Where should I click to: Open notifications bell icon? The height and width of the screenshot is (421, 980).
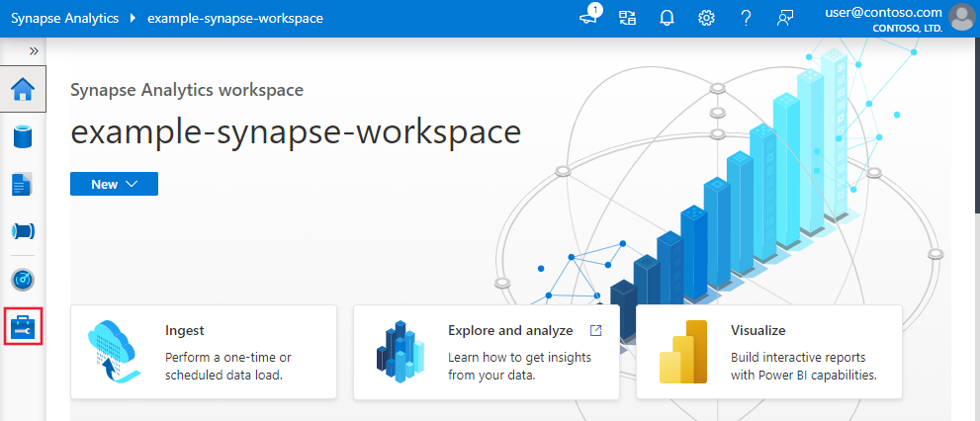(667, 18)
